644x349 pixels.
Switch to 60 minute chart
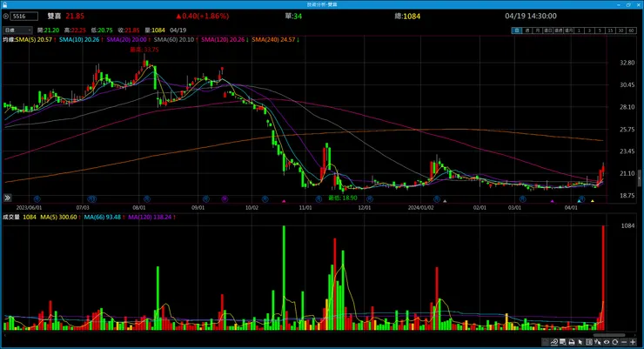coord(631,30)
